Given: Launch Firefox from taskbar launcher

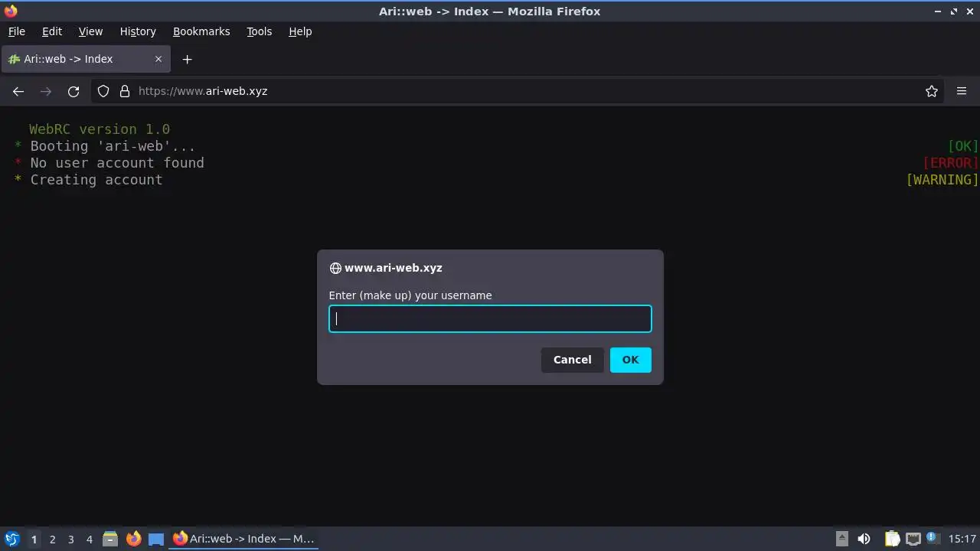Looking at the screenshot, I should 133,539.
